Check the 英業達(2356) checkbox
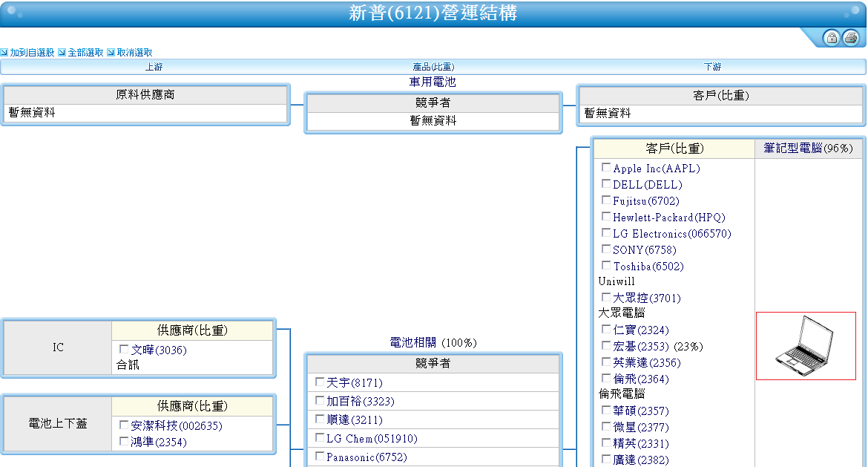This screenshot has width=868, height=467. pyautogui.click(x=606, y=362)
